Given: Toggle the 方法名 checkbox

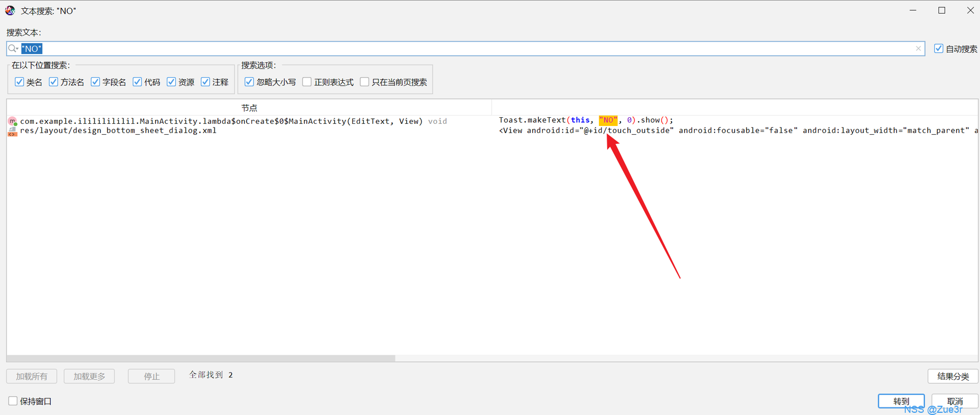Looking at the screenshot, I should tap(54, 82).
